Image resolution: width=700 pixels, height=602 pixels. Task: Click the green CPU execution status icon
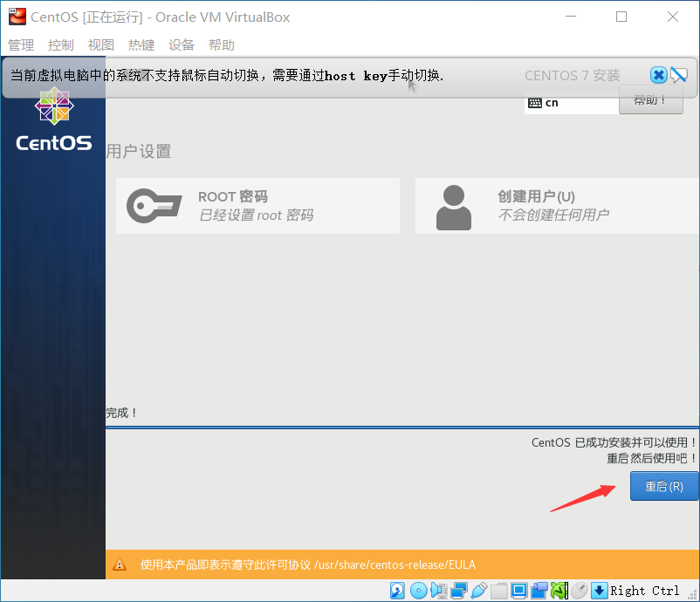(x=559, y=591)
